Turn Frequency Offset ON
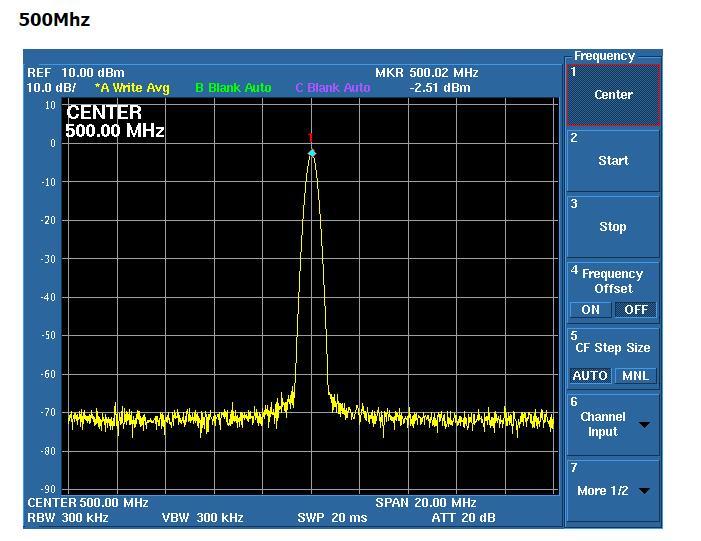701x541 pixels. pos(591,309)
